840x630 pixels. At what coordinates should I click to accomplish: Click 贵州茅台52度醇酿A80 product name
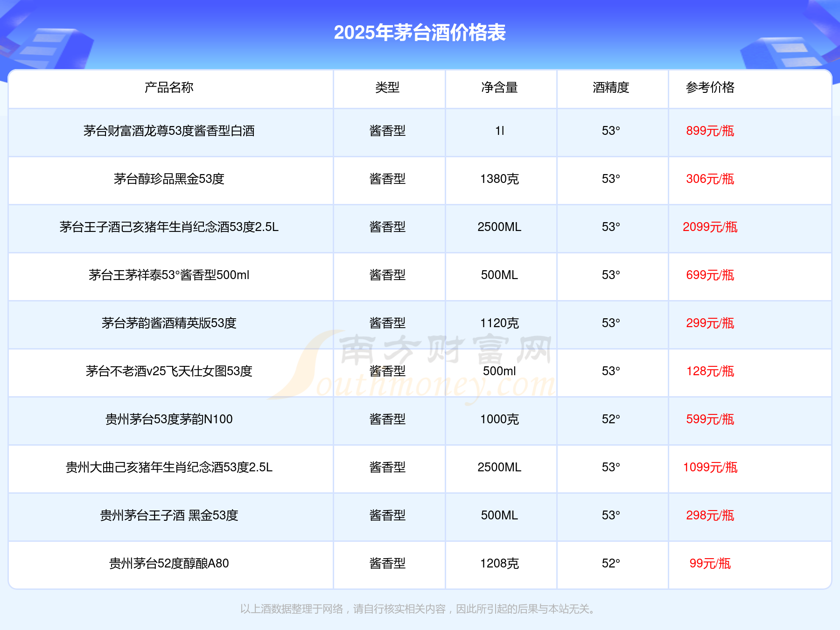click(x=169, y=563)
